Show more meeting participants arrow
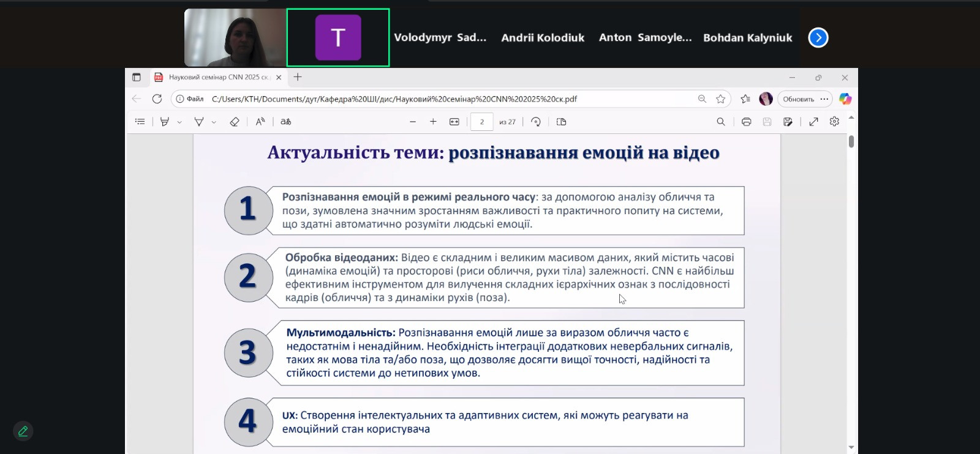Viewport: 980px width, 454px height. pyautogui.click(x=818, y=38)
